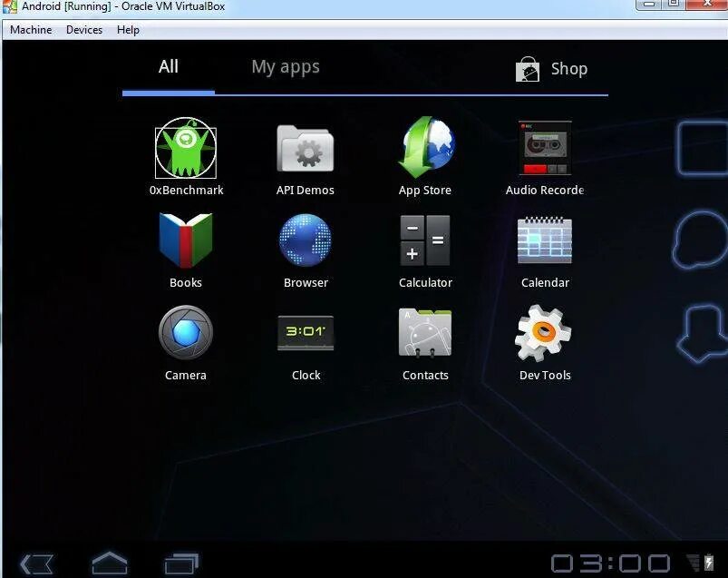This screenshot has width=728, height=578.
Task: Click the square homescreen outline at top right
Action: click(x=701, y=149)
